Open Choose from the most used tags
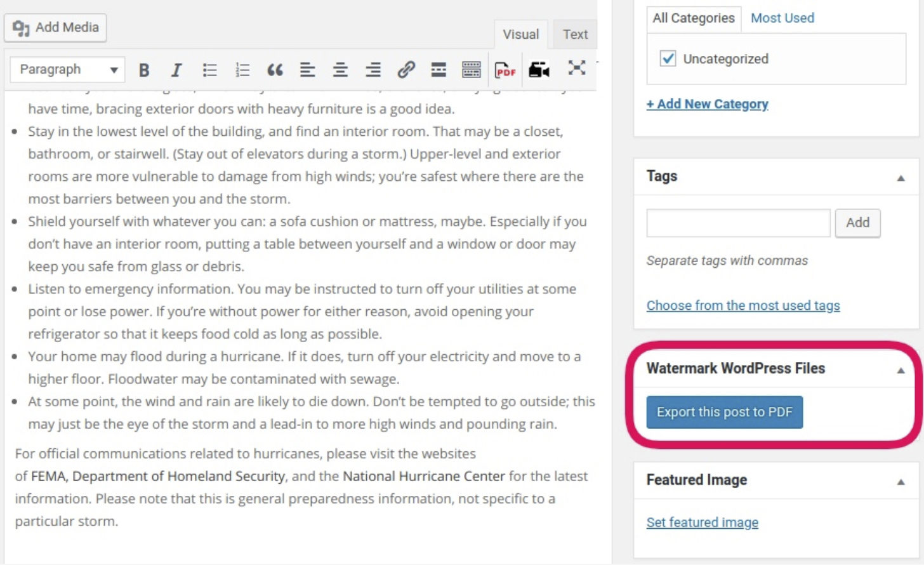924x565 pixels. coord(743,306)
